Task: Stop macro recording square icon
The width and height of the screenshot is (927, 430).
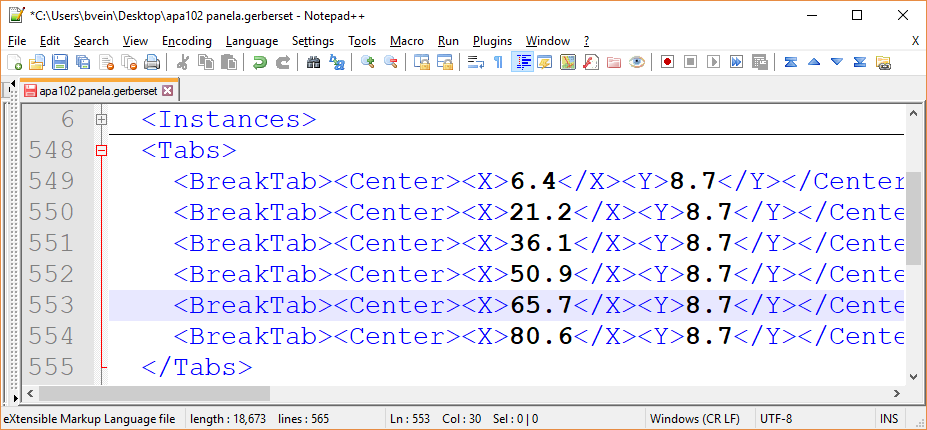Action: tap(691, 62)
